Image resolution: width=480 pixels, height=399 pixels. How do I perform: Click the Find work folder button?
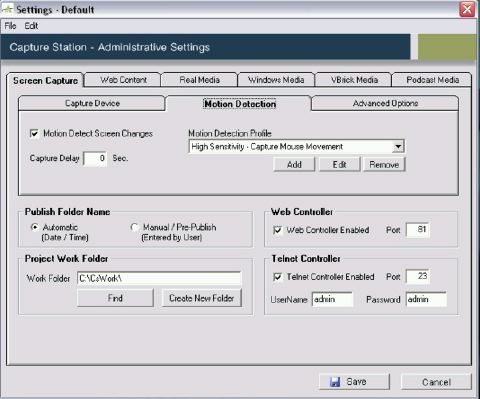tap(115, 298)
